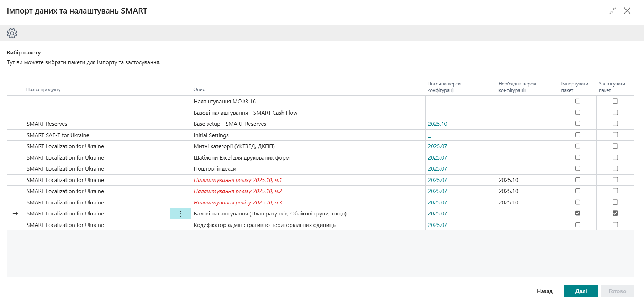Open row options three-dot menu
This screenshot has width=644, height=307.
pyautogui.click(x=181, y=214)
